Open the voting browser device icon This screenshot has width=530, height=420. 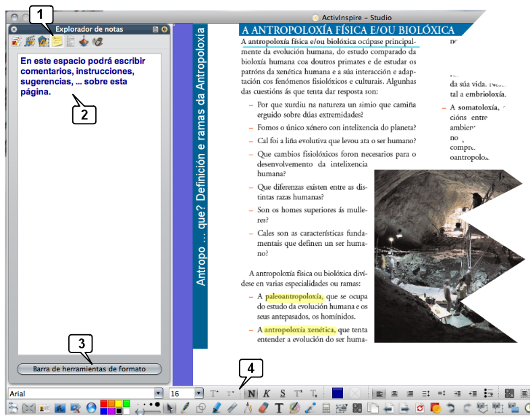tap(98, 42)
